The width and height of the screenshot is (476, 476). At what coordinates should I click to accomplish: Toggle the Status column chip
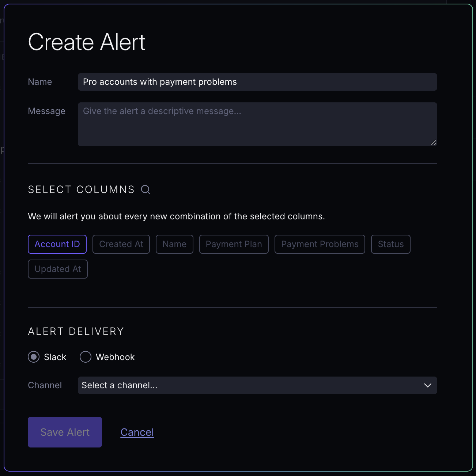point(390,244)
